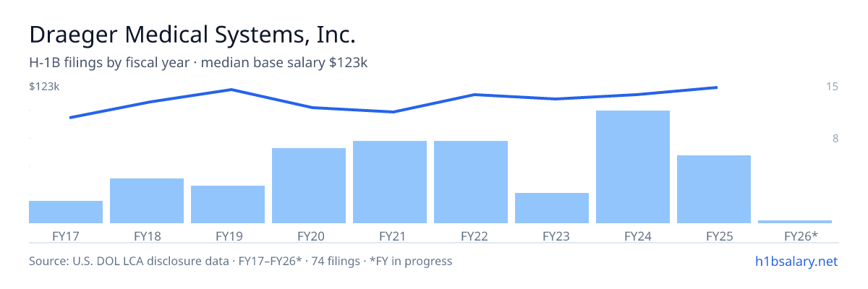Click the tiny FY26* bar
The width and height of the screenshot is (868, 289).
click(x=795, y=221)
